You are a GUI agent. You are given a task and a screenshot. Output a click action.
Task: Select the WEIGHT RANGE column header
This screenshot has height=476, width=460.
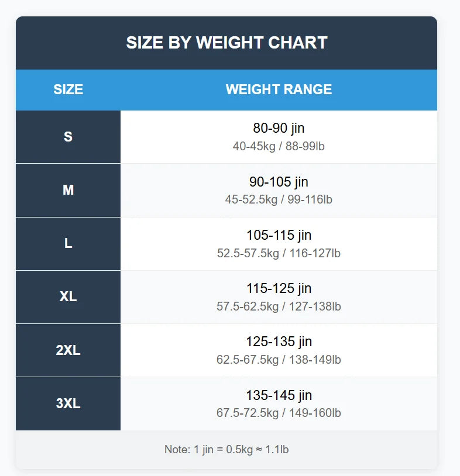click(x=279, y=89)
